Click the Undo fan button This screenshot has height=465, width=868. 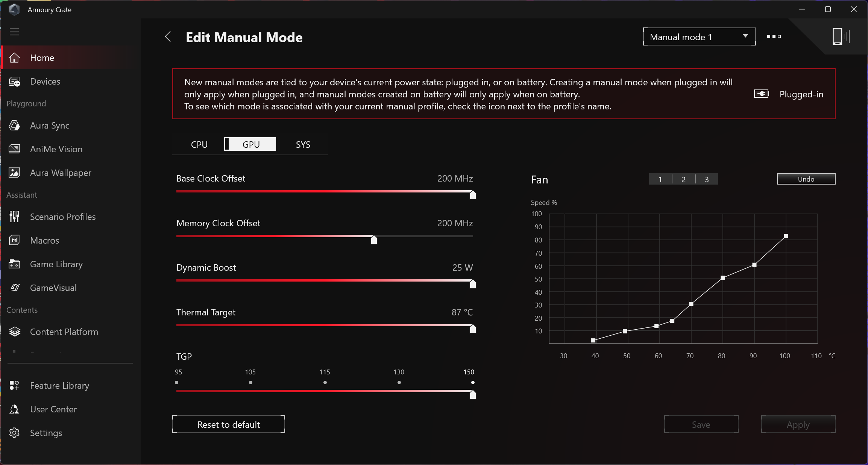click(x=806, y=179)
